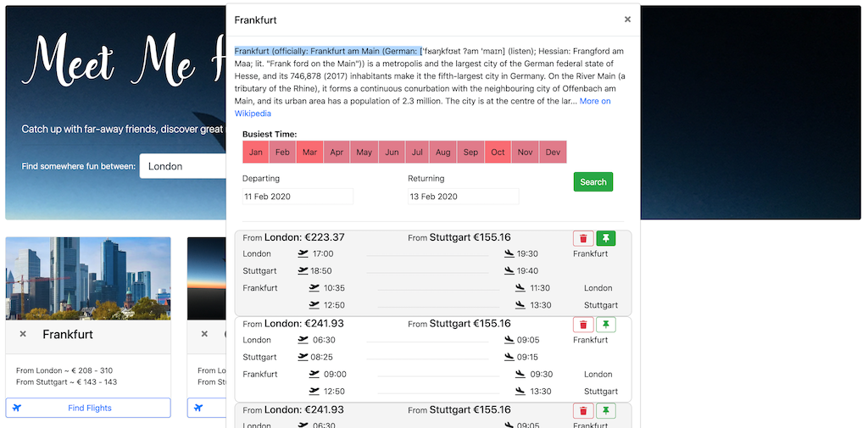
Task: Click takeoff icon next to 17:00
Action: (303, 253)
